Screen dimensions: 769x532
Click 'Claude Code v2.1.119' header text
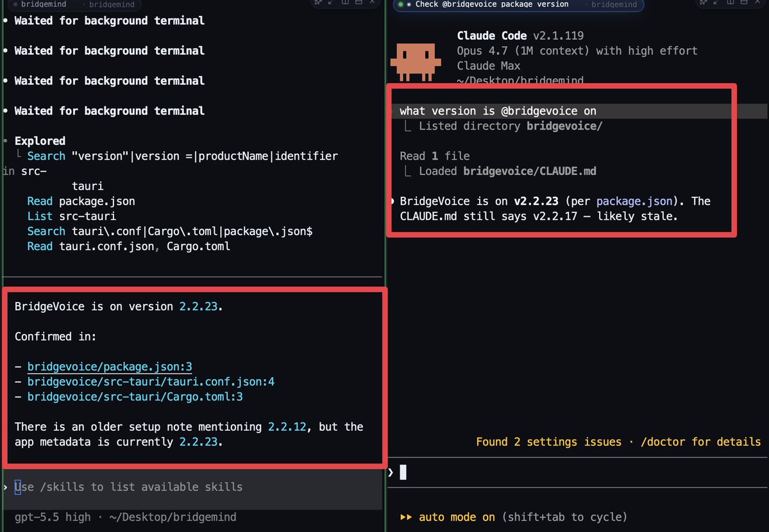point(520,35)
